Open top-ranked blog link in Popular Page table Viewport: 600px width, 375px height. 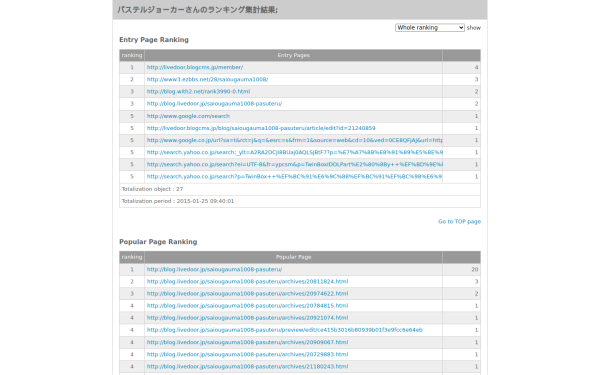pos(214,269)
